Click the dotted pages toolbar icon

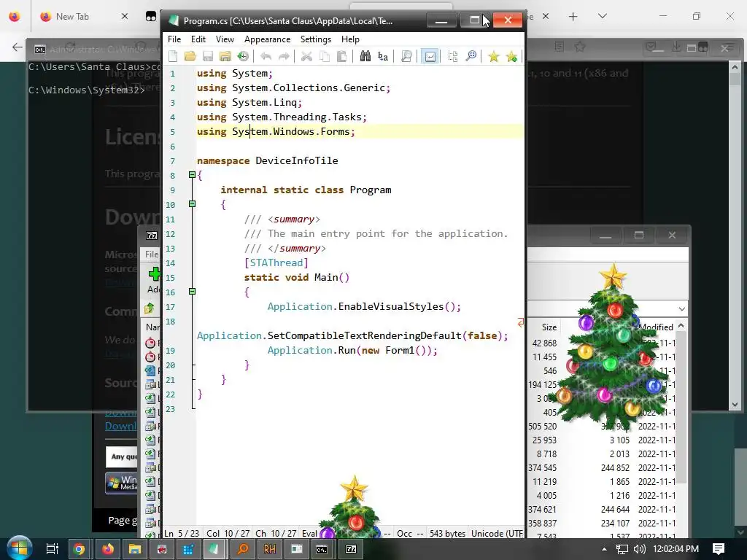(x=453, y=57)
